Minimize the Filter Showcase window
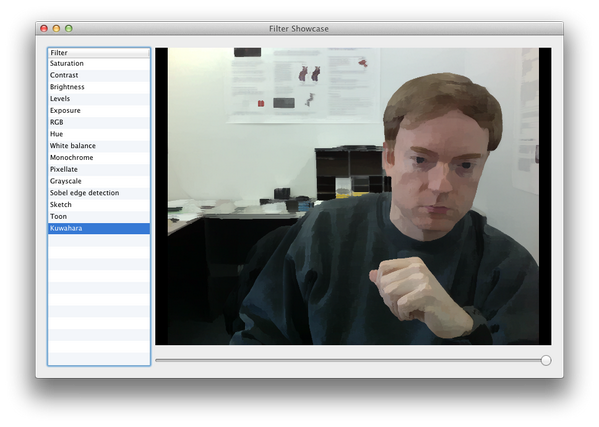The image size is (599, 427). [57, 28]
